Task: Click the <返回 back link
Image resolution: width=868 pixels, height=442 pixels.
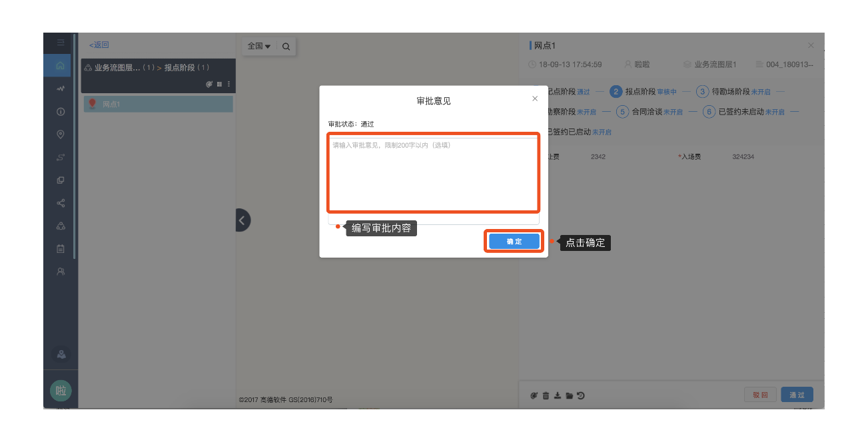Action: [99, 45]
